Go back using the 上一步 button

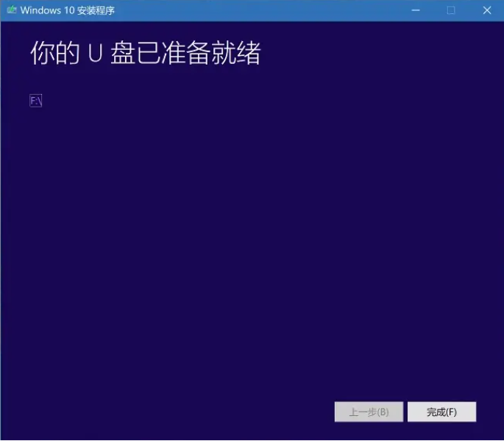[369, 412]
